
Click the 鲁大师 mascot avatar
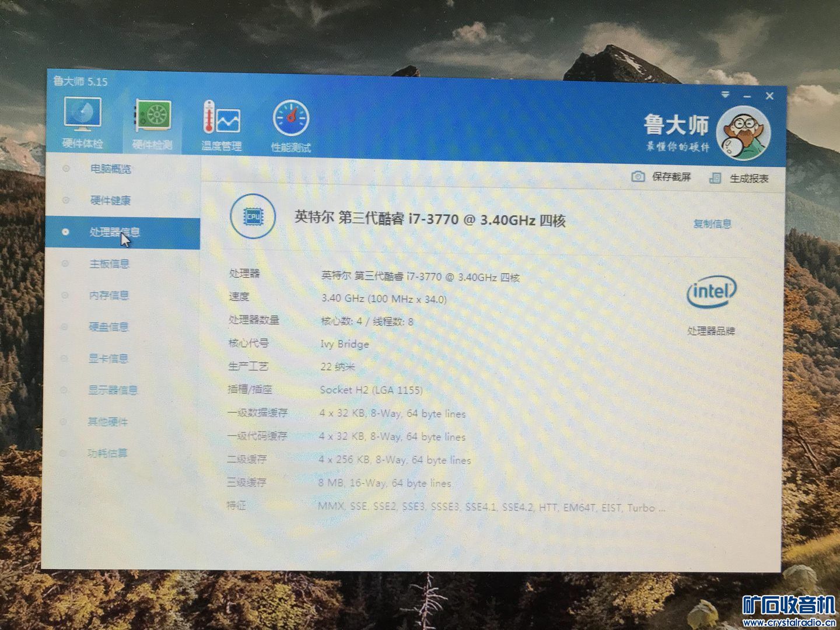(x=743, y=135)
